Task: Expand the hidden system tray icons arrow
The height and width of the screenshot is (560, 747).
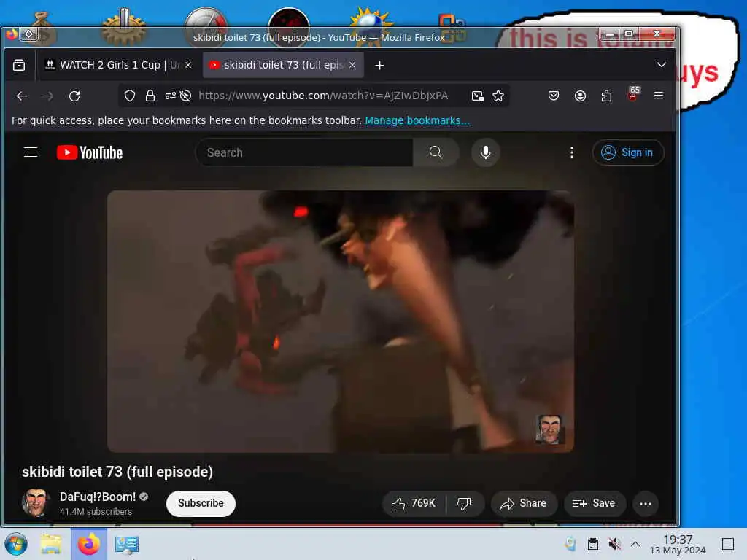Action: click(x=635, y=544)
